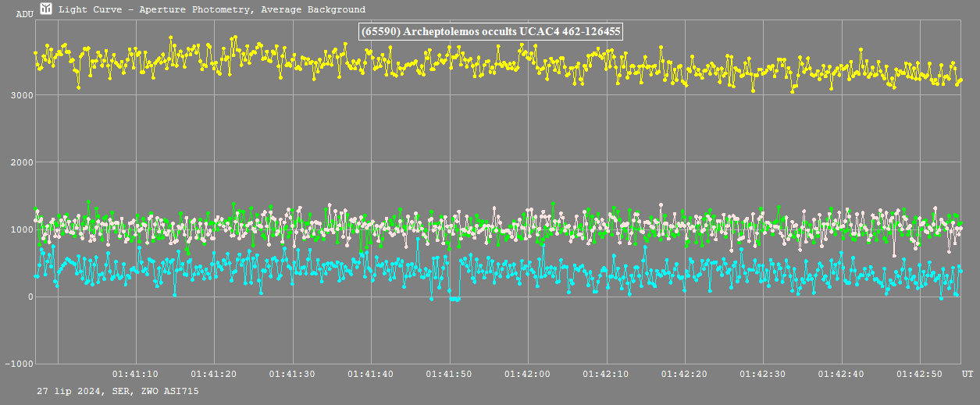Click time label 01:42:20
Image resolution: width=980 pixels, height=405 pixels.
point(685,375)
